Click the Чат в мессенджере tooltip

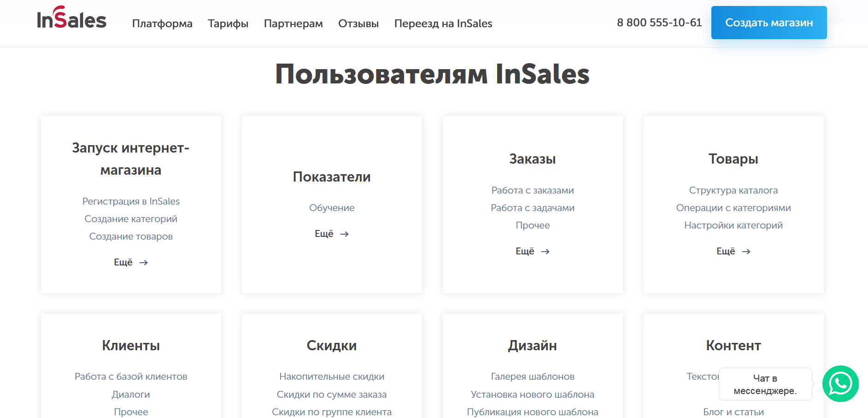point(765,384)
